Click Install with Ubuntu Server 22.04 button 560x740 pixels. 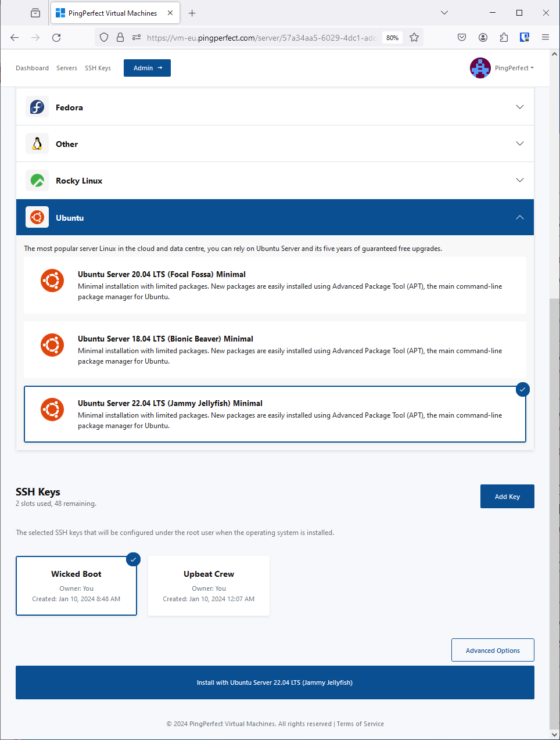(275, 682)
